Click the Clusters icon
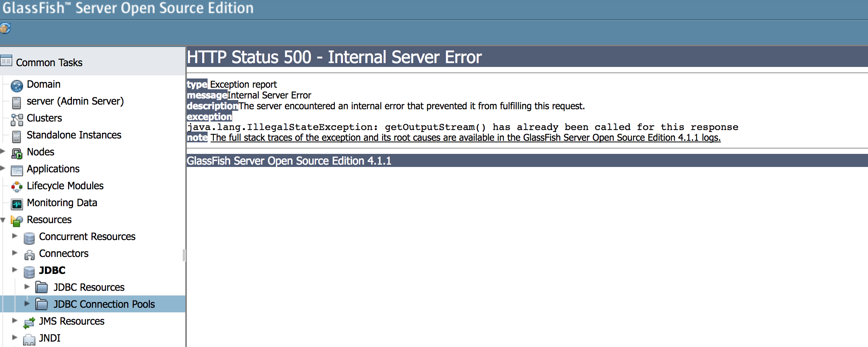The width and height of the screenshot is (868, 347). pyautogui.click(x=17, y=120)
